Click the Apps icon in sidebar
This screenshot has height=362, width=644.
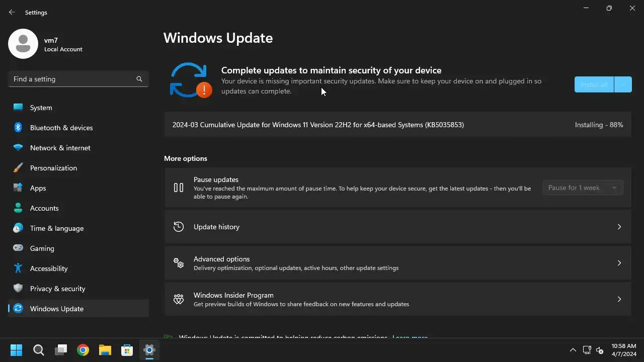click(x=18, y=188)
